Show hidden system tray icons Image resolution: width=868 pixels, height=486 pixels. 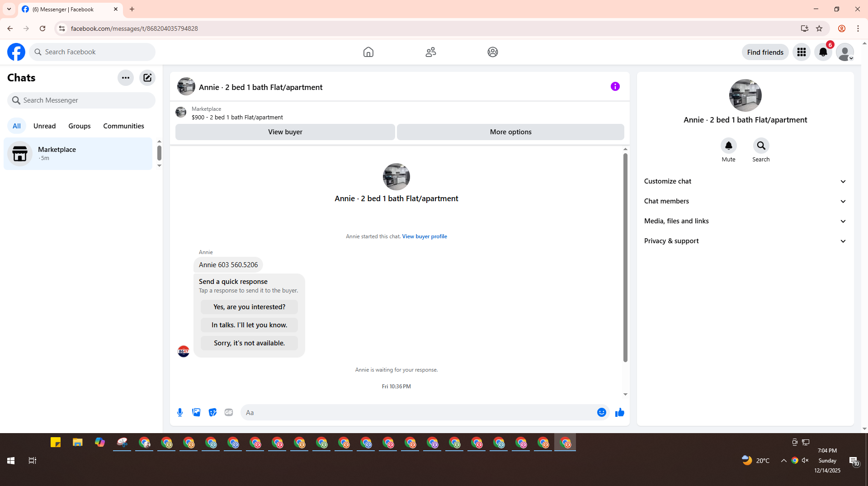pyautogui.click(x=783, y=461)
